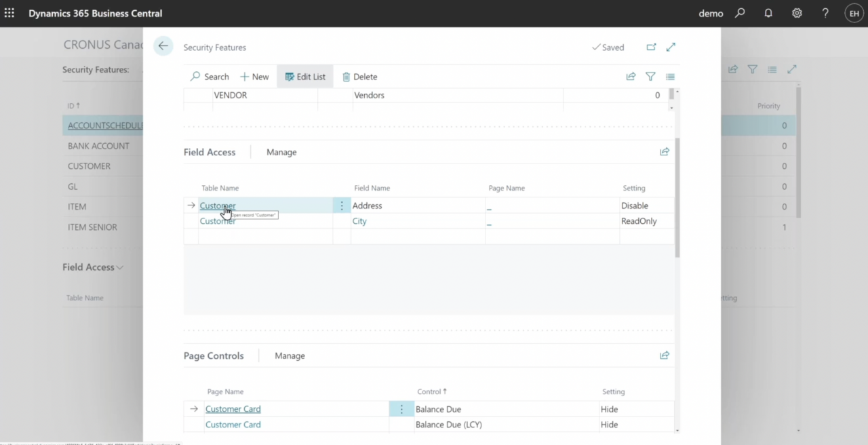
Task: Click the back arrow on Security Features page
Action: (x=163, y=45)
